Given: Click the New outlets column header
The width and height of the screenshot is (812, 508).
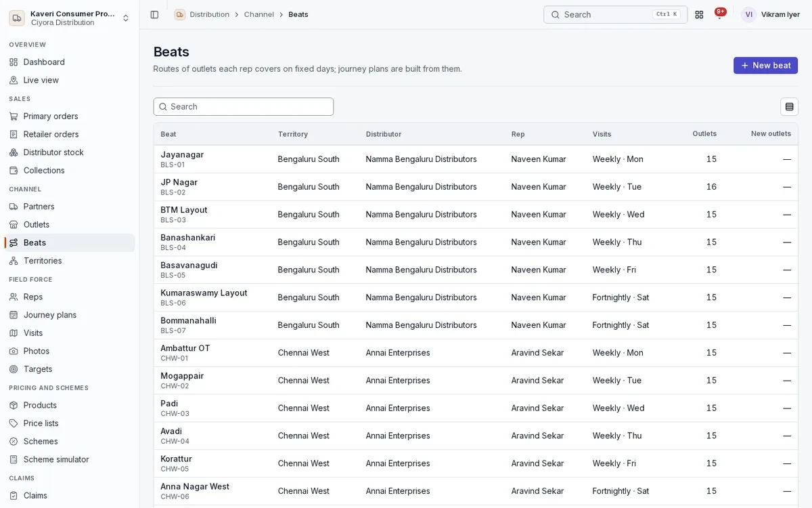Looking at the screenshot, I should click(771, 134).
